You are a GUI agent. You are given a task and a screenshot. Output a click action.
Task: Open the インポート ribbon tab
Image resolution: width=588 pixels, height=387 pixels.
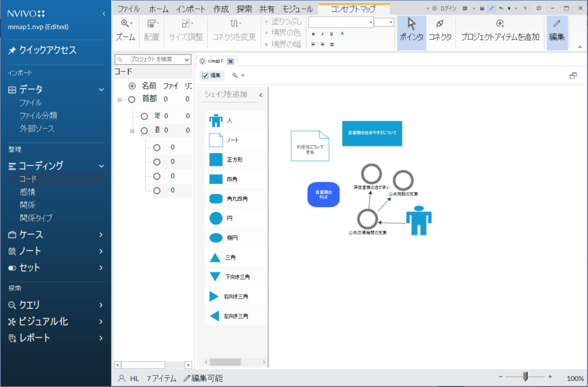coord(191,9)
